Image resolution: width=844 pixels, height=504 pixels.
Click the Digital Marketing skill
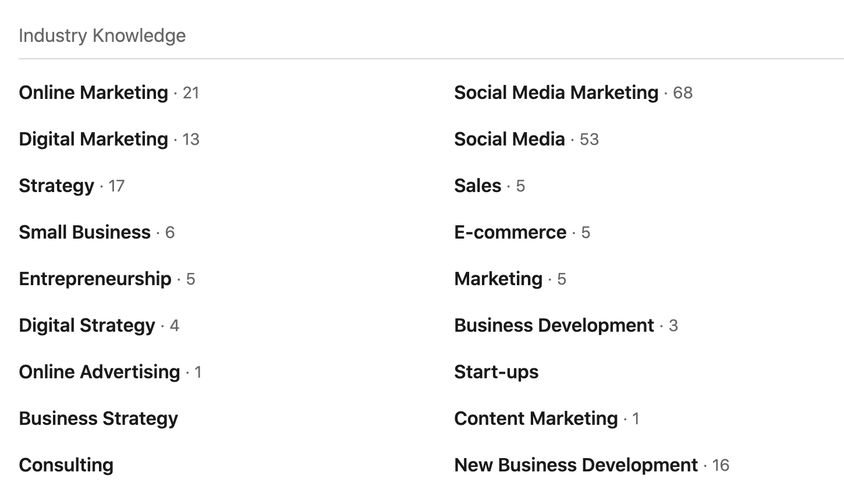point(93,139)
